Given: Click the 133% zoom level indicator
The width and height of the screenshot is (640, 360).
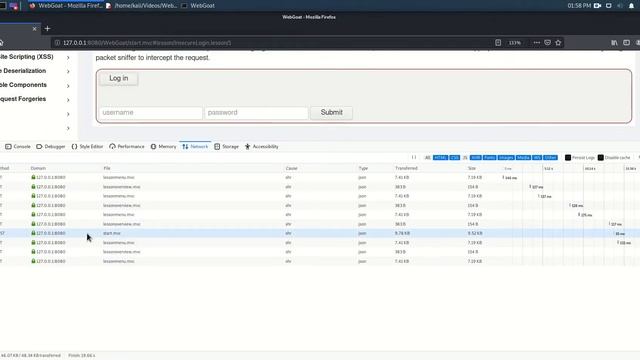Looking at the screenshot, I should tap(515, 43).
